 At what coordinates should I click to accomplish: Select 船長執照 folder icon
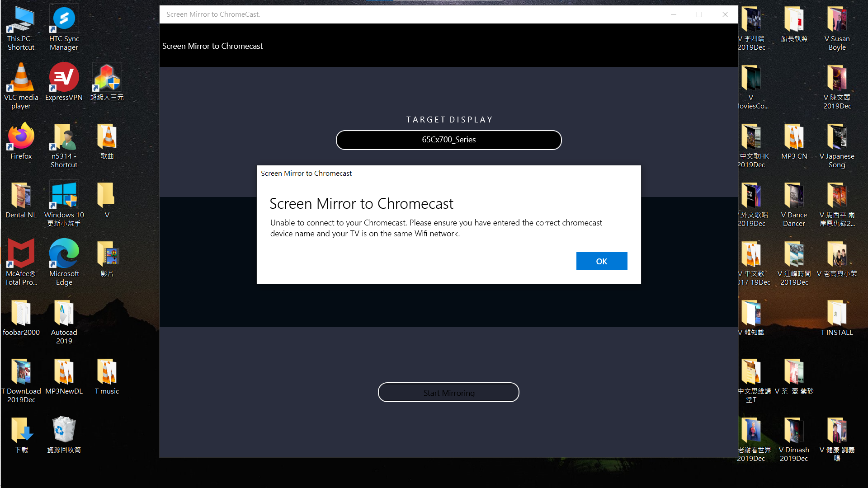point(794,24)
